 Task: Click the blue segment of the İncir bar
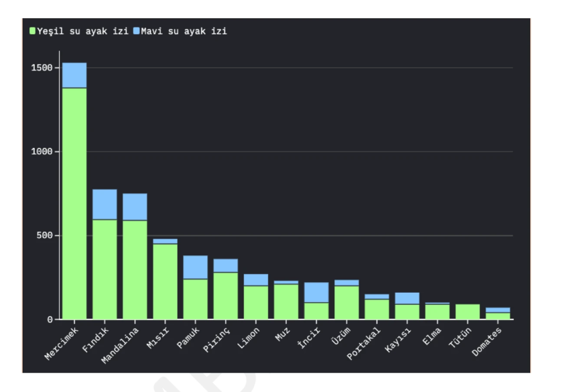pos(316,292)
